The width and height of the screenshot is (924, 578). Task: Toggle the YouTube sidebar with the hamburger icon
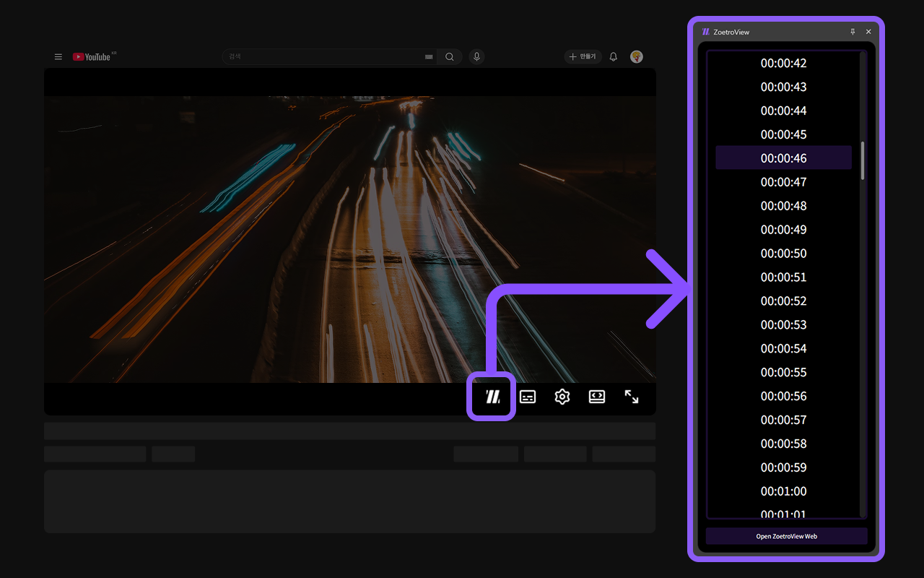click(58, 56)
